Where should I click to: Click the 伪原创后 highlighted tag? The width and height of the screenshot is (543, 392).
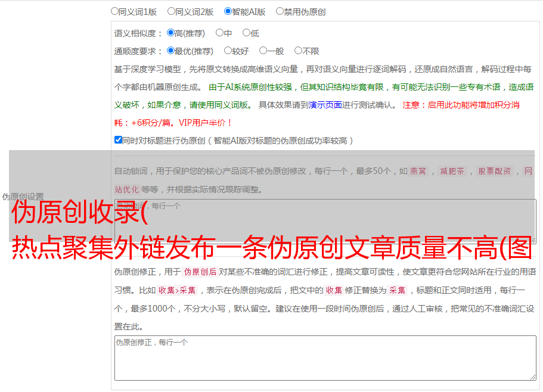200,272
